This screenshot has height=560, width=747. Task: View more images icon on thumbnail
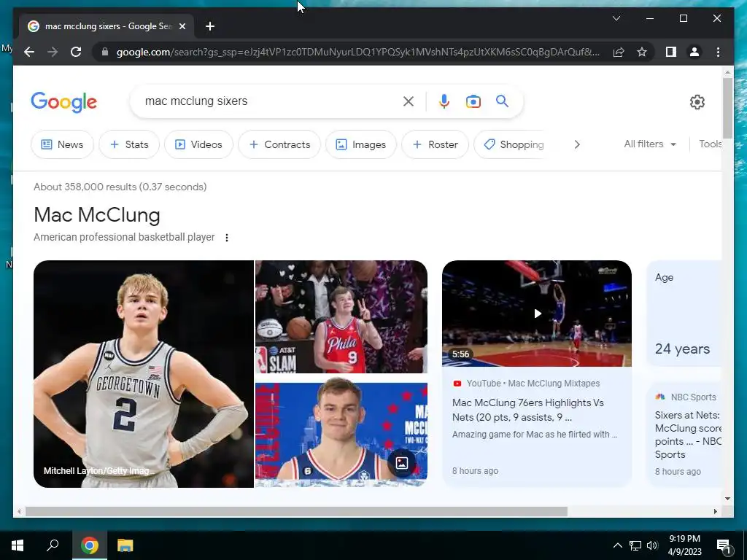point(402,462)
